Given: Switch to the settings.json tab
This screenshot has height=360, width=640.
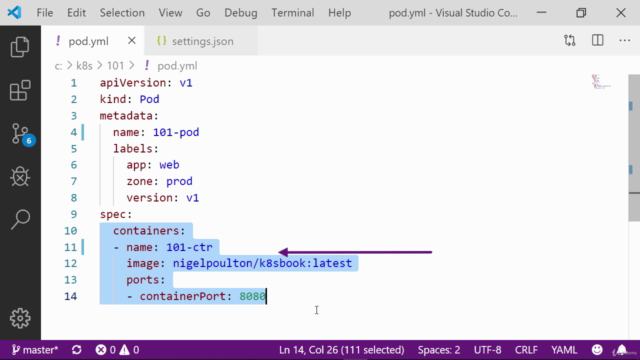Looking at the screenshot, I should tap(202, 41).
